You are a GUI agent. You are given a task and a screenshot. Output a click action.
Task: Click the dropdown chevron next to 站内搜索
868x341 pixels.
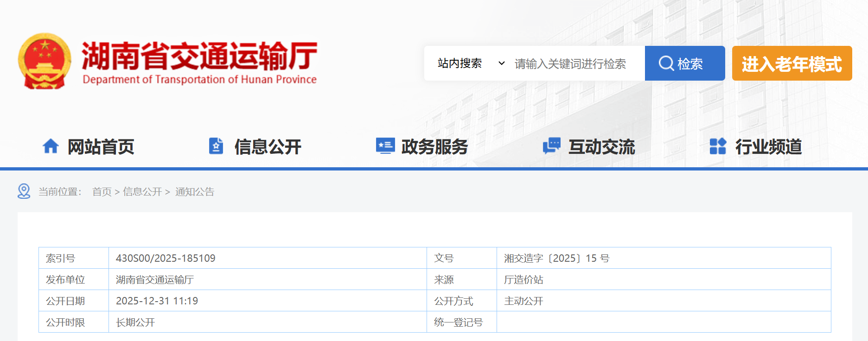(x=501, y=63)
